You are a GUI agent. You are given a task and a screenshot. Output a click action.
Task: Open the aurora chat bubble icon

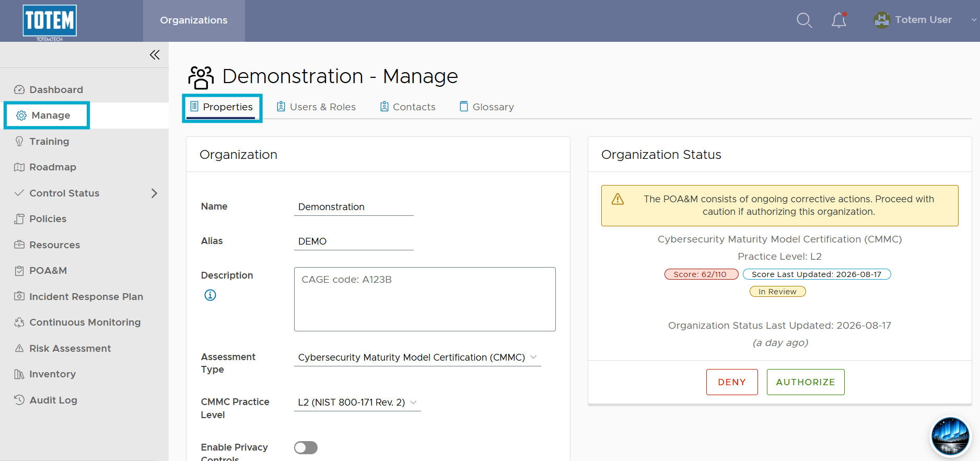pos(950,436)
